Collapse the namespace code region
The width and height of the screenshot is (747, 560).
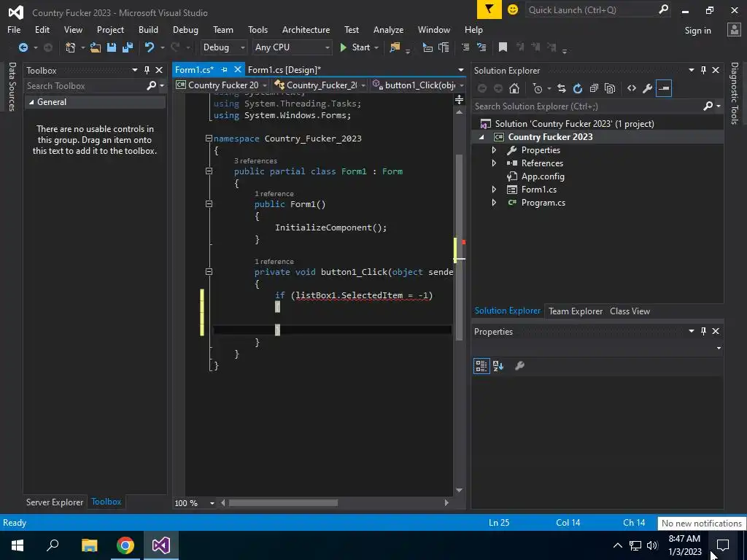209,138
